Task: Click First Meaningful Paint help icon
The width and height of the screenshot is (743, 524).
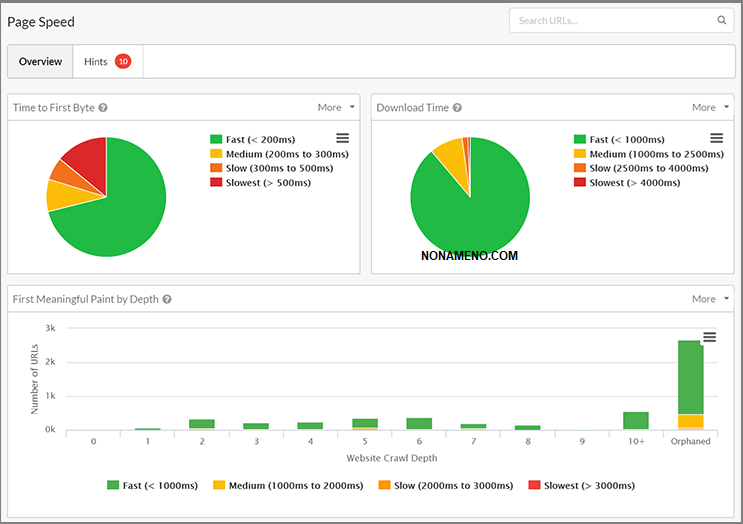Action: [x=167, y=299]
